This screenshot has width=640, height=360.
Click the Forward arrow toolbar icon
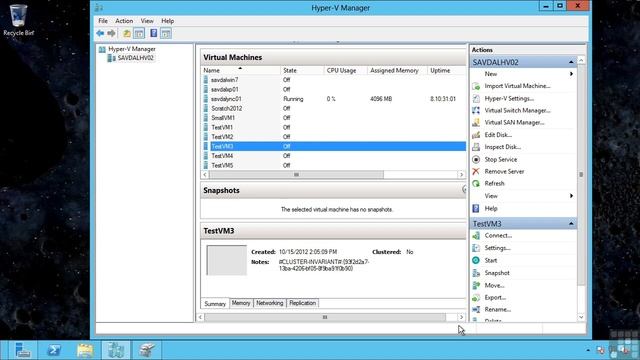pos(111,33)
